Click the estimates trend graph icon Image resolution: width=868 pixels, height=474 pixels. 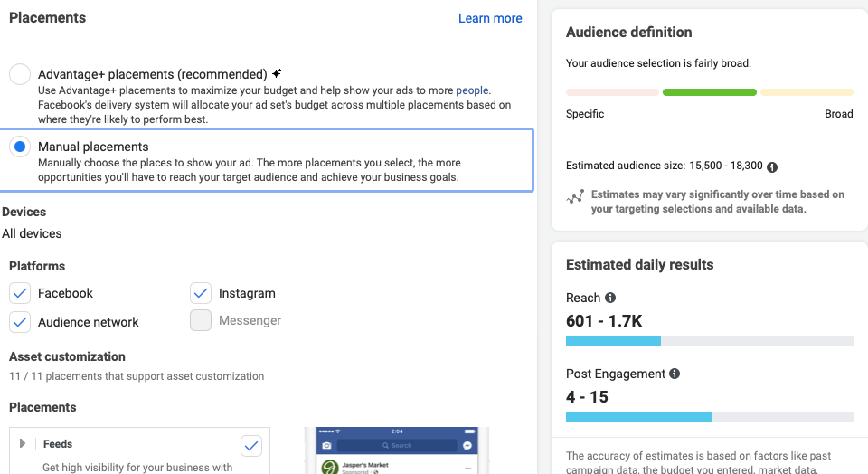pos(575,196)
